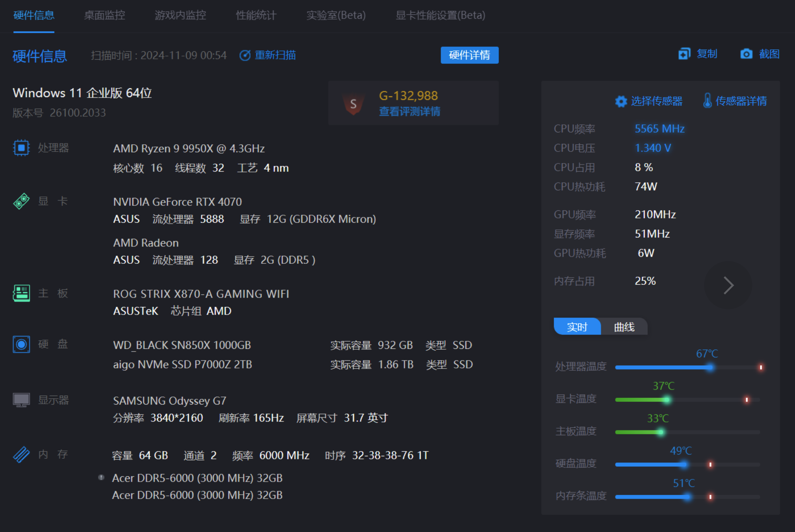Click the monitor display icon
This screenshot has width=795, height=532.
pos(21,400)
